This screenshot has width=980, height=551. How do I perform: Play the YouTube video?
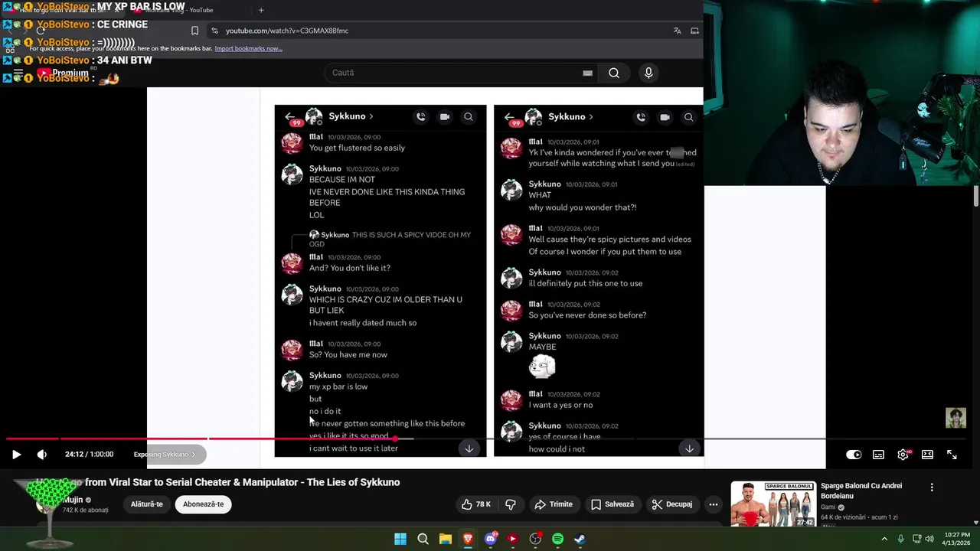click(x=16, y=455)
